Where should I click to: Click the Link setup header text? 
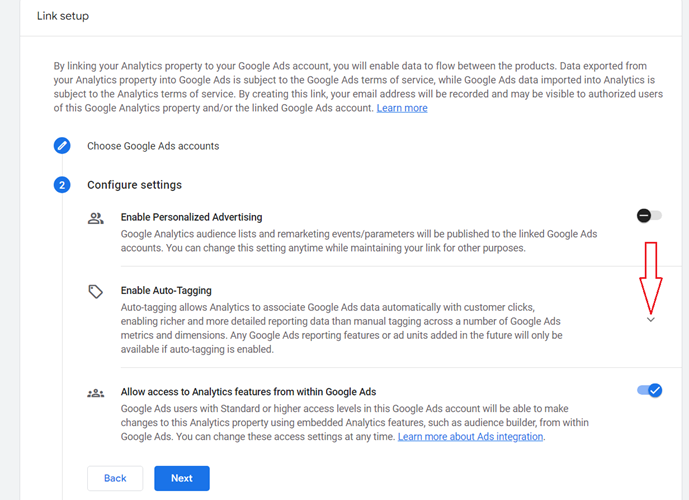63,16
